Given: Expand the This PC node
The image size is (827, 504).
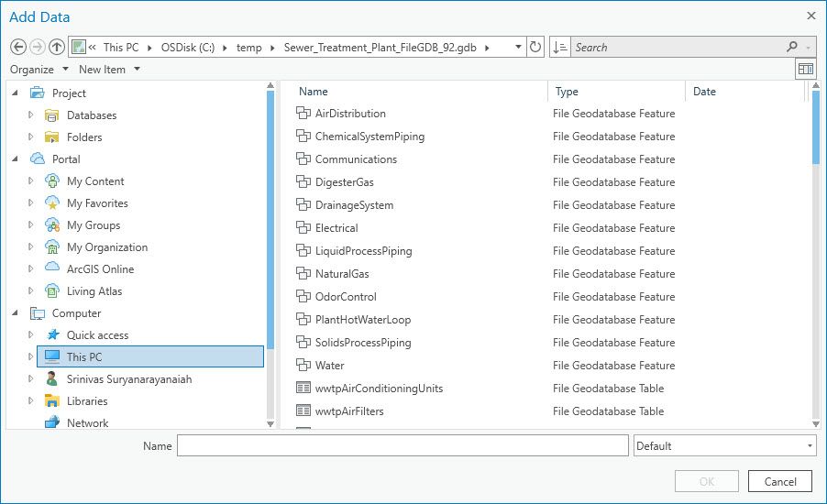Looking at the screenshot, I should click(30, 356).
